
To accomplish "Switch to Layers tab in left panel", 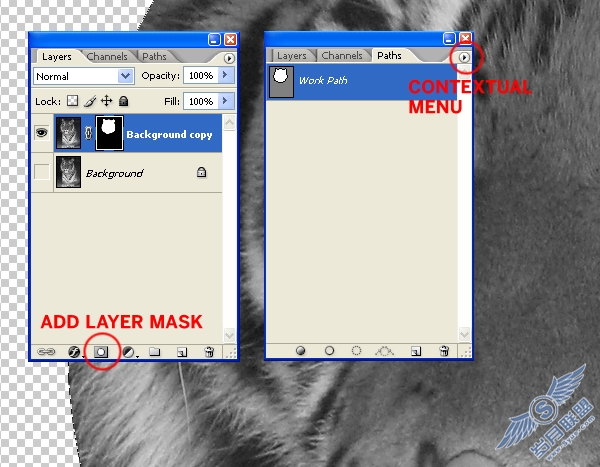I will tap(57, 57).
